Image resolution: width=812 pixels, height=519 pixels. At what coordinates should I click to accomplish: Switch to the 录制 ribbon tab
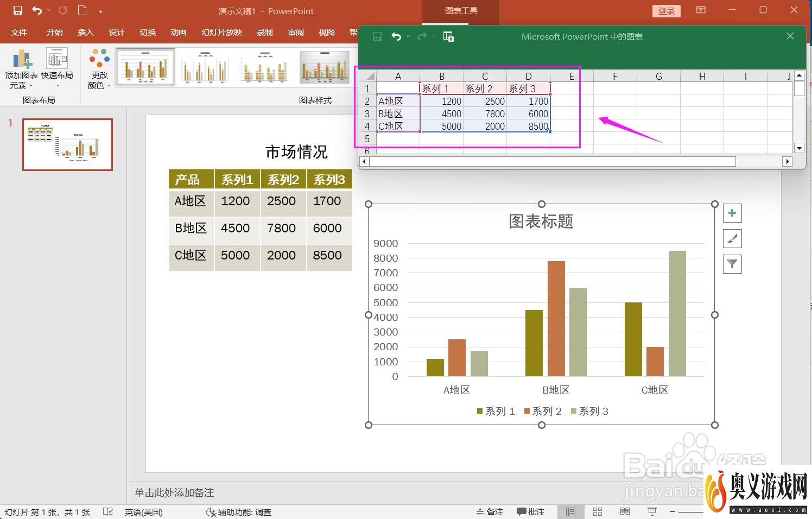(x=265, y=33)
